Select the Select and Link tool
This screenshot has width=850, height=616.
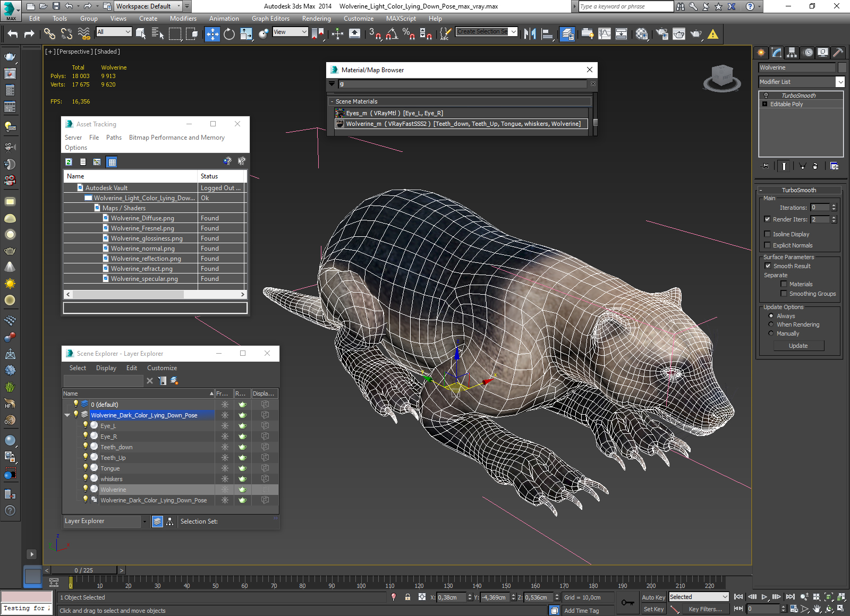(x=49, y=33)
